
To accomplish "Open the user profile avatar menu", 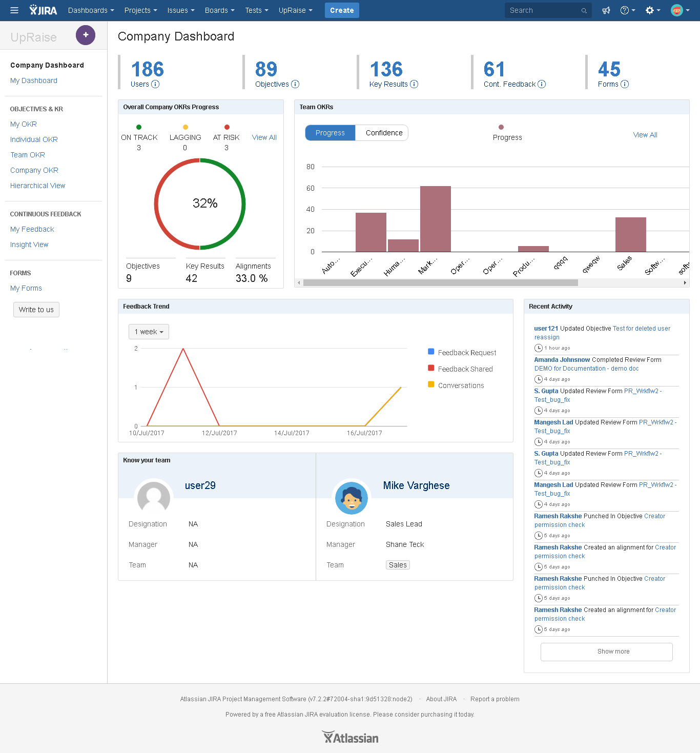I will click(680, 10).
